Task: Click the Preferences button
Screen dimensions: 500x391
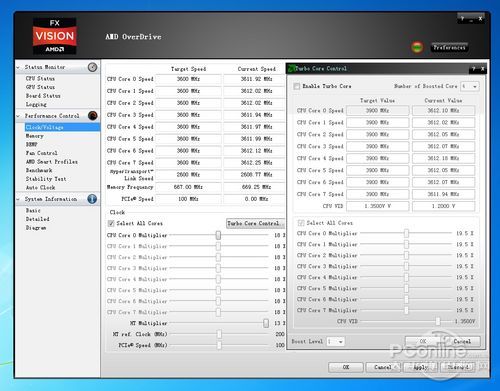Action: tap(449, 47)
